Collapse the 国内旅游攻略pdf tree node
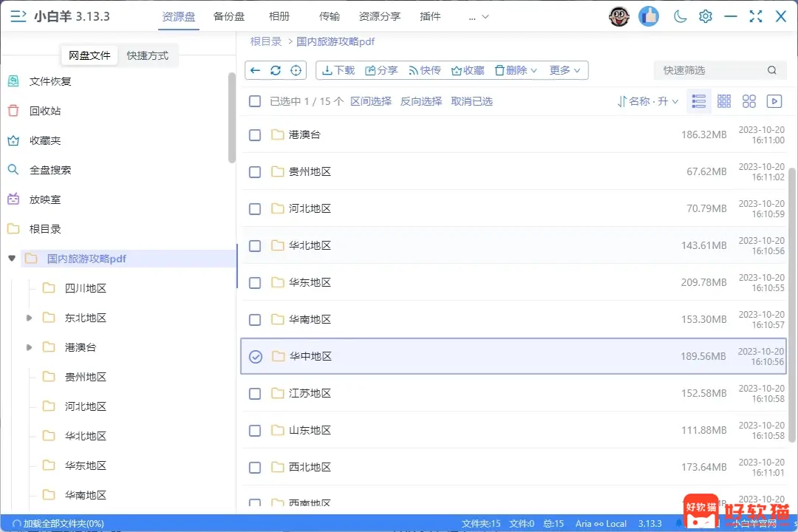 (x=12, y=259)
